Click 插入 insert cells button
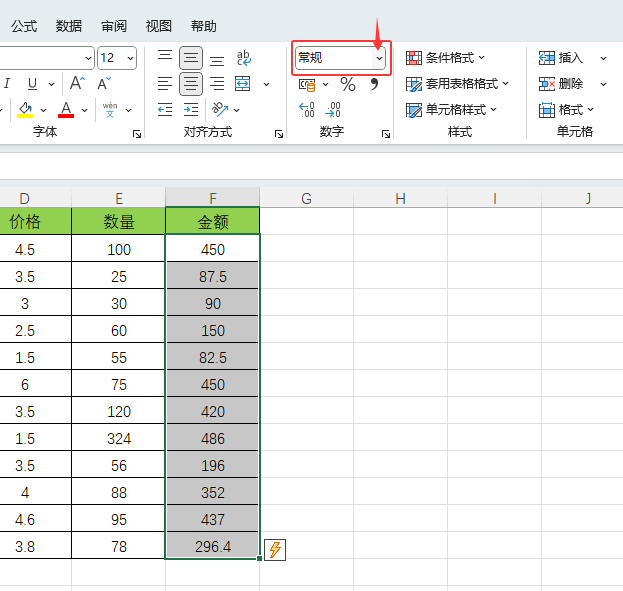Image resolution: width=623 pixels, height=591 pixels. 561,58
